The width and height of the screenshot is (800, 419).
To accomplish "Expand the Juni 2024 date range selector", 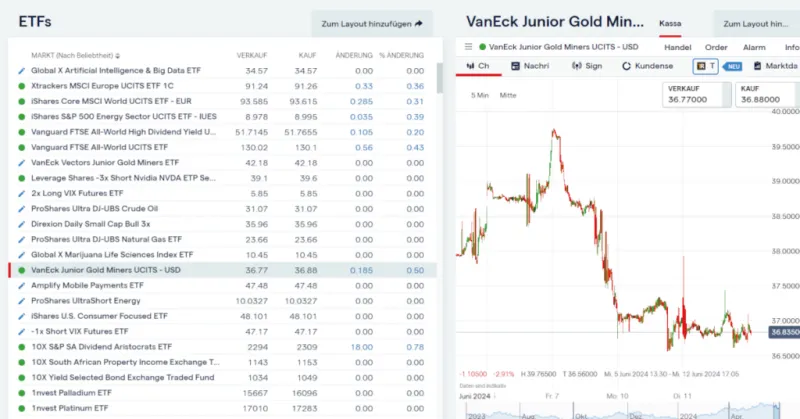I will 477,397.
